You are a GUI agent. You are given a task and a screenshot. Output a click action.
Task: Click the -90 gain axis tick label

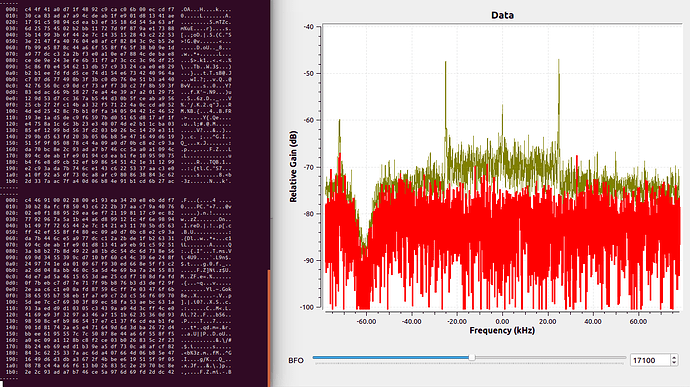click(x=308, y=261)
